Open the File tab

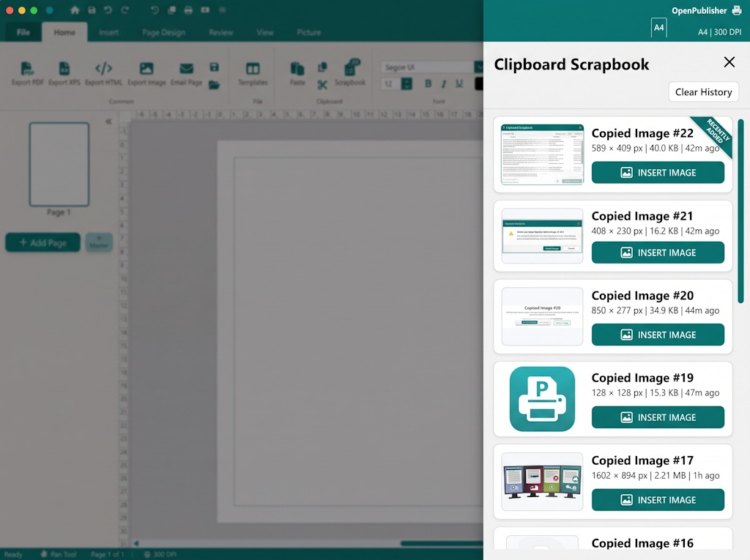[x=23, y=32]
